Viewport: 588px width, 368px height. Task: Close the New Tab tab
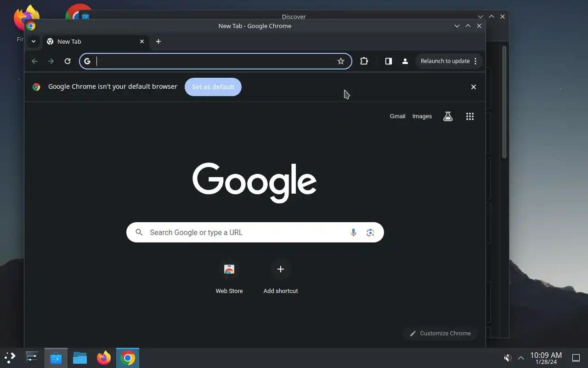pos(142,41)
